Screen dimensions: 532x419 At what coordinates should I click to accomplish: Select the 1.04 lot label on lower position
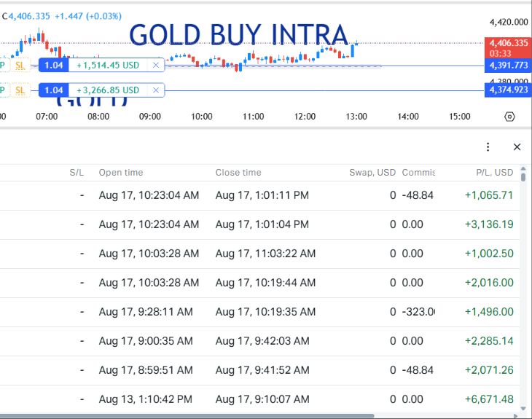click(54, 90)
